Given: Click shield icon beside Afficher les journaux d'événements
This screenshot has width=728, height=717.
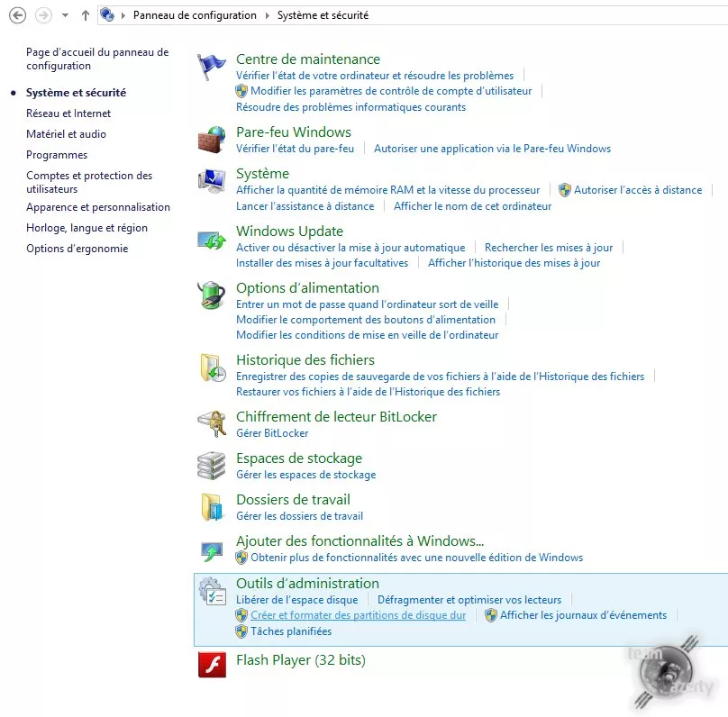Looking at the screenshot, I should [x=491, y=615].
